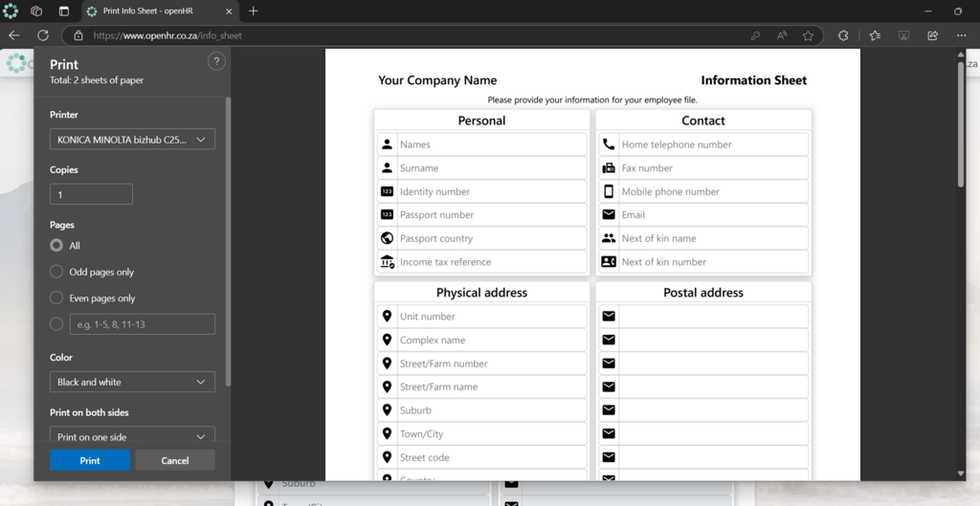The width and height of the screenshot is (980, 506).
Task: View site info via the lock icon
Action: (78, 35)
